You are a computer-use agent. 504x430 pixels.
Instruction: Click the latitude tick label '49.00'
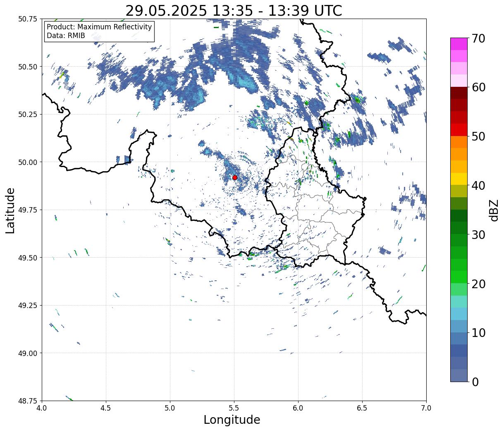coord(28,353)
